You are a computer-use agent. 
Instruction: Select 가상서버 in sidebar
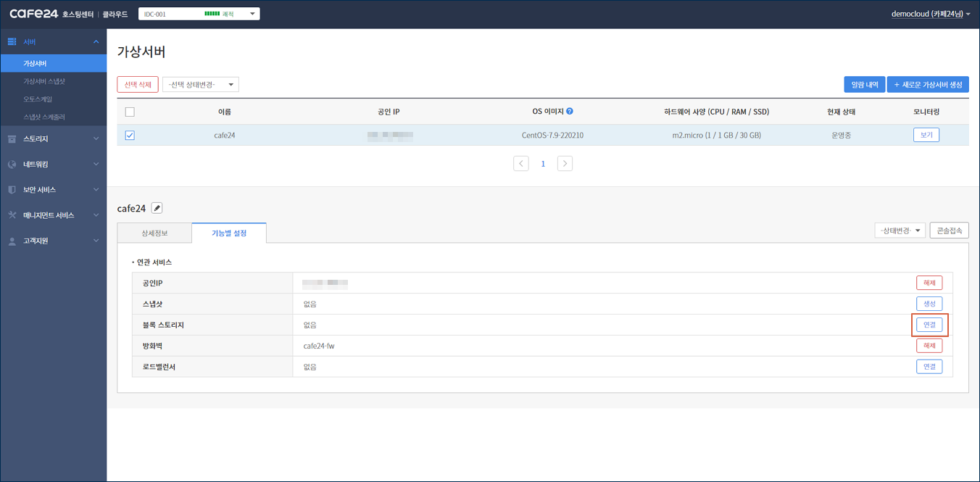tap(53, 64)
